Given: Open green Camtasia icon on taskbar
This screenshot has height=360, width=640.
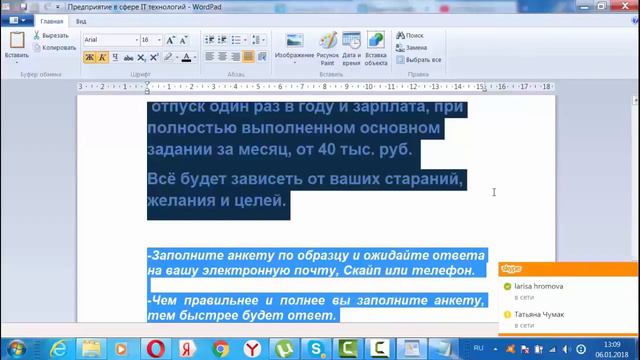Looking at the screenshot, I should point(348,349).
